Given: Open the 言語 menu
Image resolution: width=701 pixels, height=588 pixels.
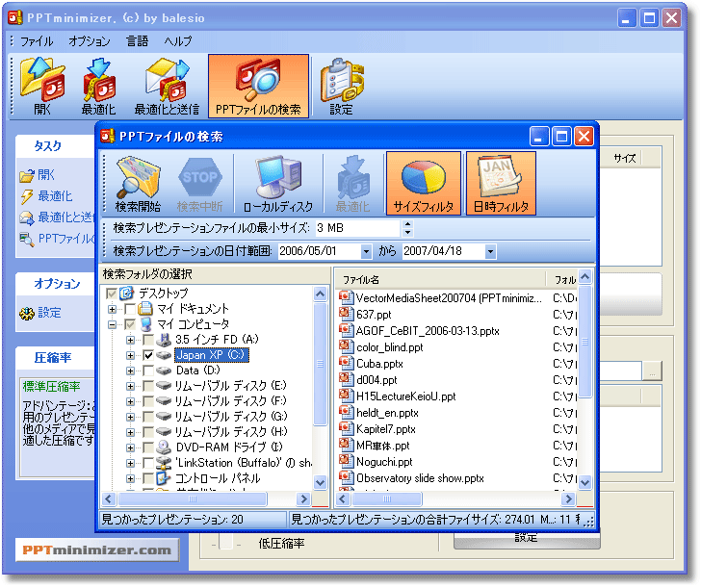Looking at the screenshot, I should (137, 41).
